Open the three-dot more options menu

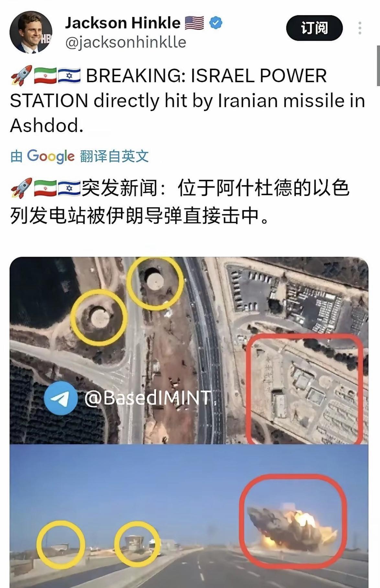[360, 28]
